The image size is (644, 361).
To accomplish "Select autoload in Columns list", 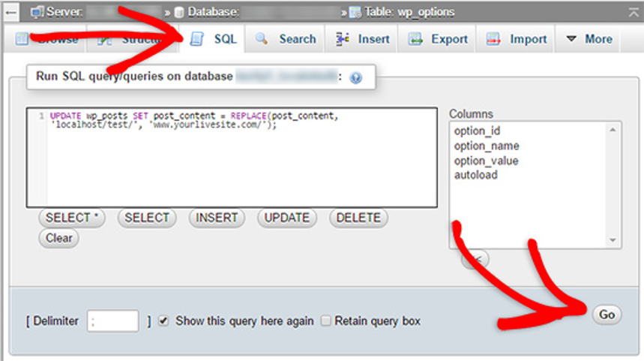I will [476, 175].
